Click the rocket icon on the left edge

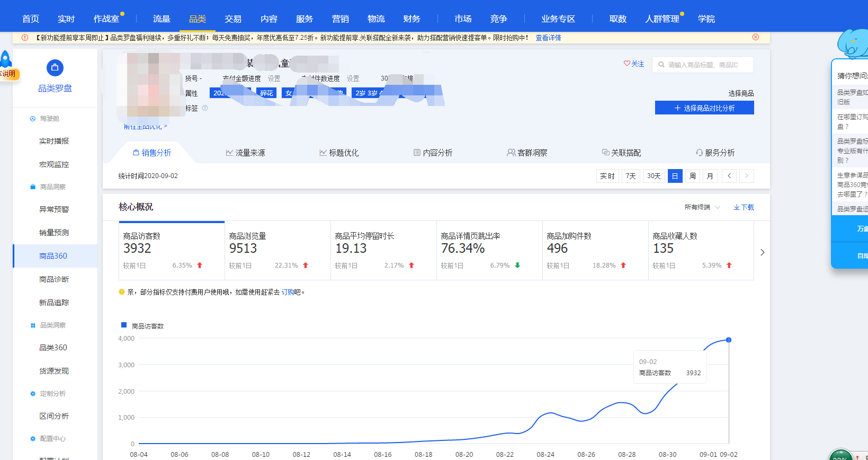coord(6,59)
